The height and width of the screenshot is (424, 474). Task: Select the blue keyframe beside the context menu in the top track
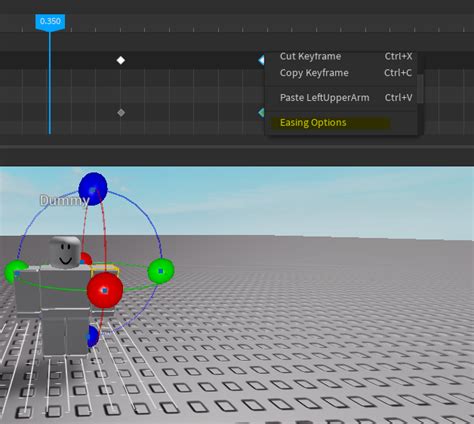(x=261, y=60)
